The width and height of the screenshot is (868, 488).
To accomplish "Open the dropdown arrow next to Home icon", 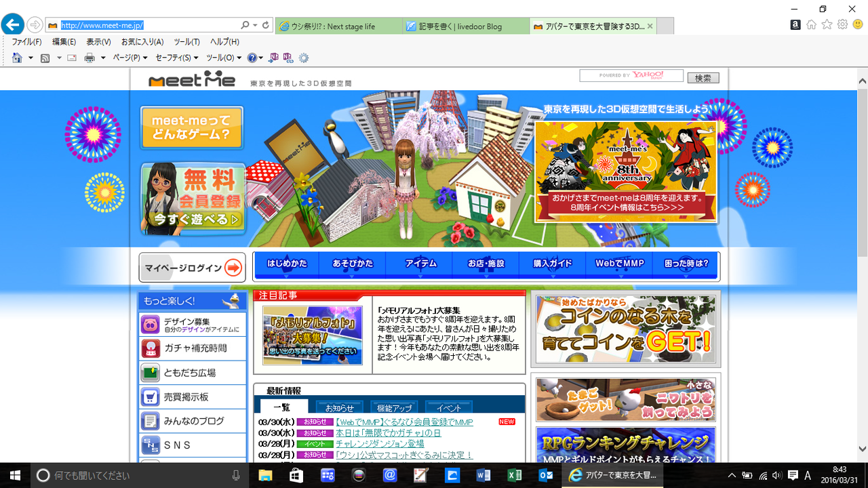I will coord(31,58).
